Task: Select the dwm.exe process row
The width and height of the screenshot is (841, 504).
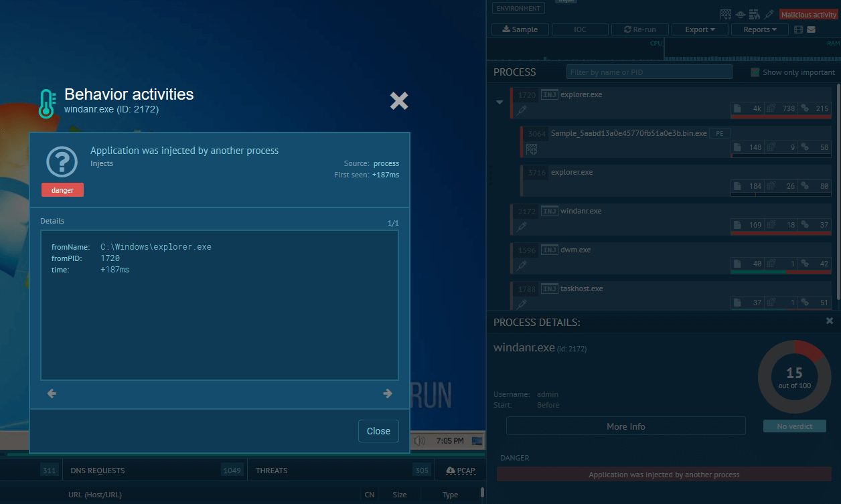Action: [x=671, y=258]
